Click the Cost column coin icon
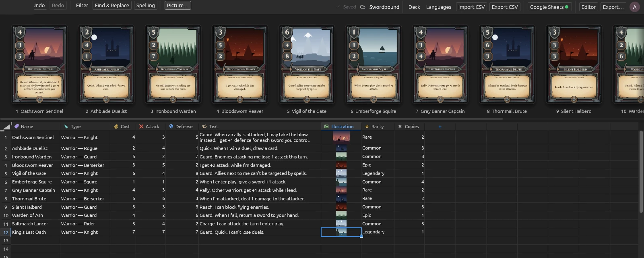This screenshot has width=644, height=258. click(116, 127)
